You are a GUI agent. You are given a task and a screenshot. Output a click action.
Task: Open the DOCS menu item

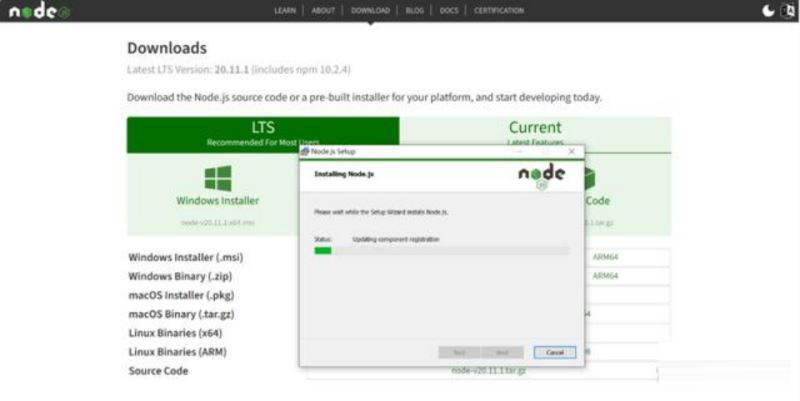pyautogui.click(x=449, y=10)
